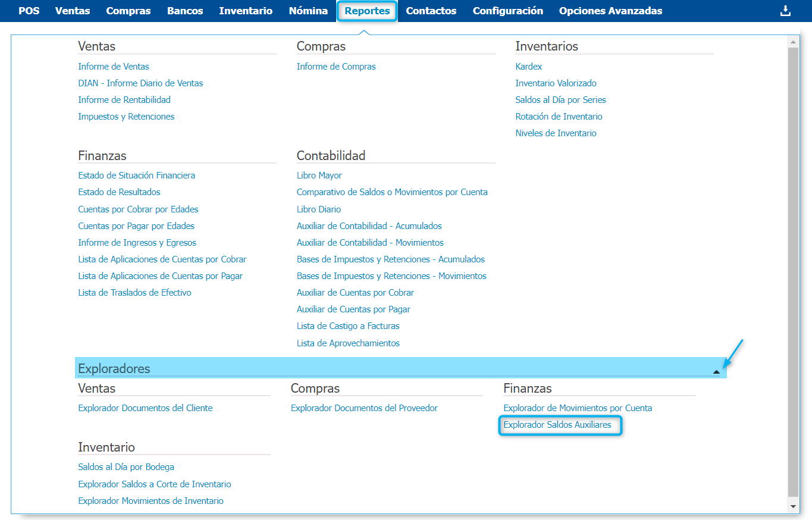Open Informe de Compras link

tap(336, 67)
